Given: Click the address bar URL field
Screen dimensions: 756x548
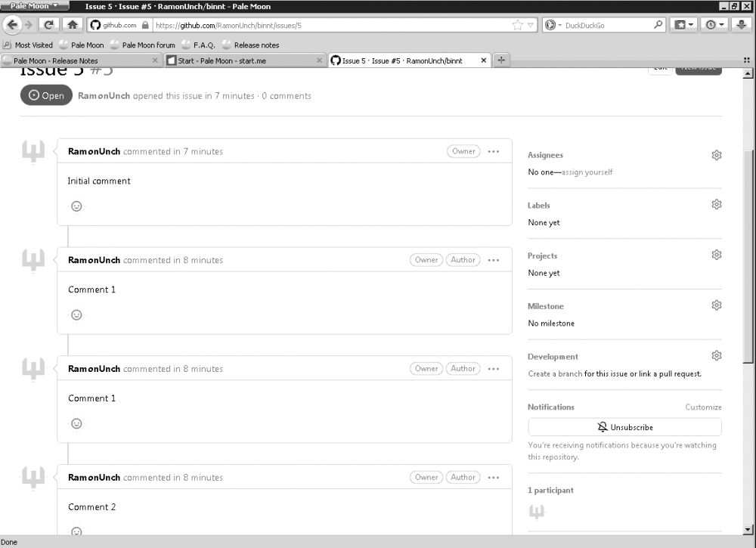Looking at the screenshot, I should click(333, 25).
